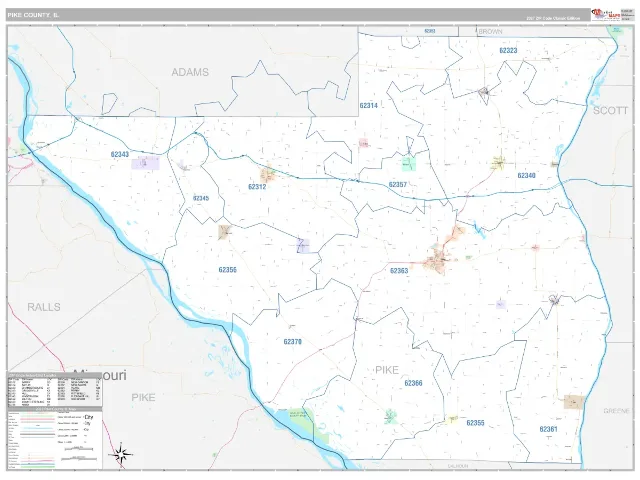Click the ADAMS county label
The height and width of the screenshot is (480, 640).
coord(190,72)
